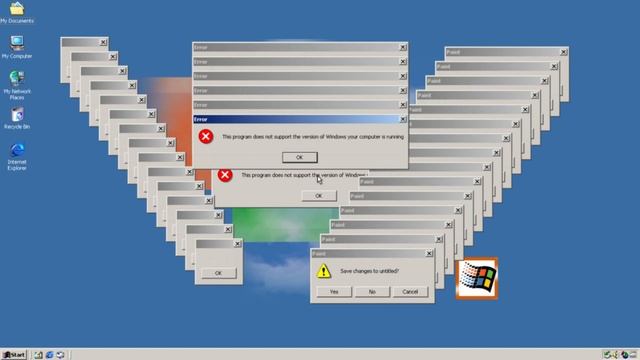Click the yellow warning icon in the Paint dialog

tap(324, 271)
